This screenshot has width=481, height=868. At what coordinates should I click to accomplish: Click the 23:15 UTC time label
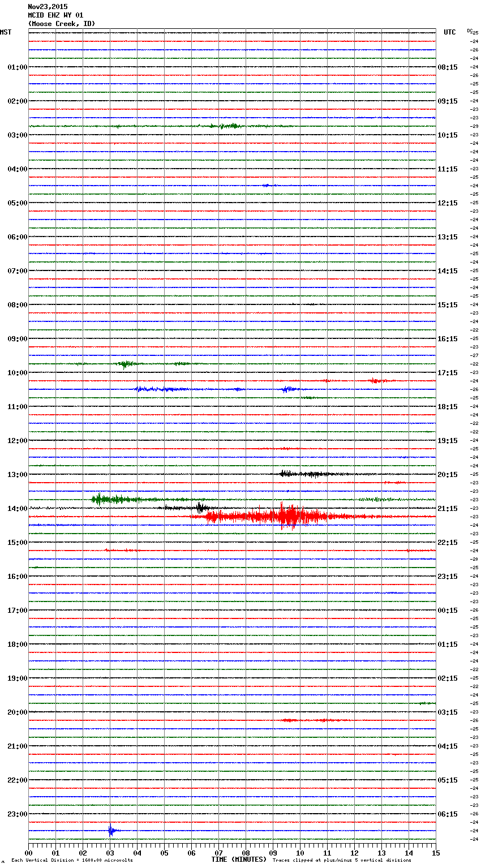pos(448,577)
